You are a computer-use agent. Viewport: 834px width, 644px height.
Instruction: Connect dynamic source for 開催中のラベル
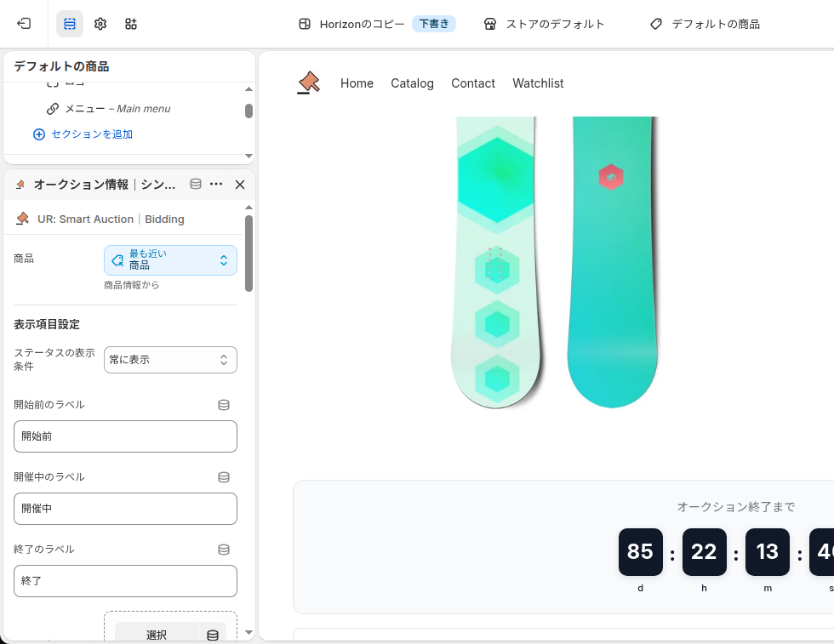(x=224, y=477)
